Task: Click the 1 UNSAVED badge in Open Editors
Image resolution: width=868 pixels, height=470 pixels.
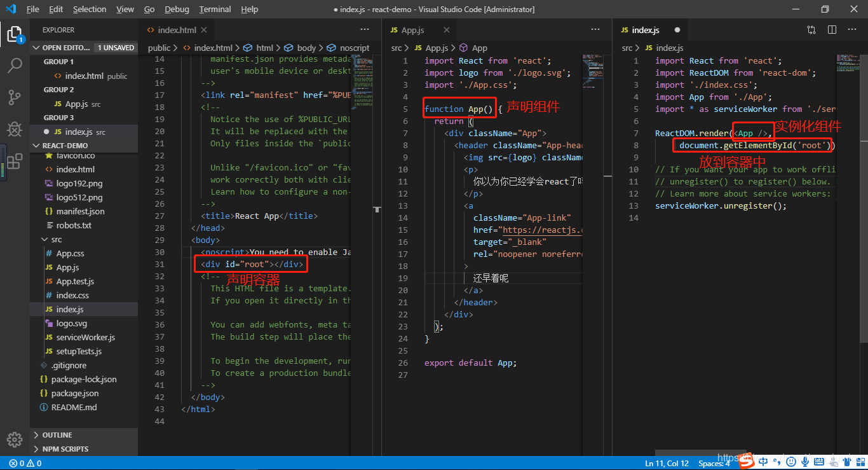Action: coord(116,48)
